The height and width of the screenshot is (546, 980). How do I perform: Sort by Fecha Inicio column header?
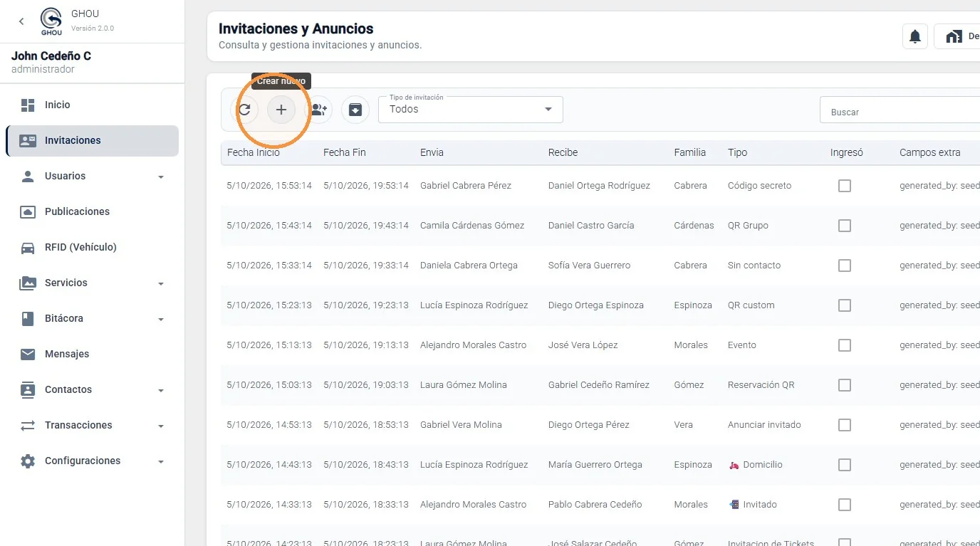254,152
